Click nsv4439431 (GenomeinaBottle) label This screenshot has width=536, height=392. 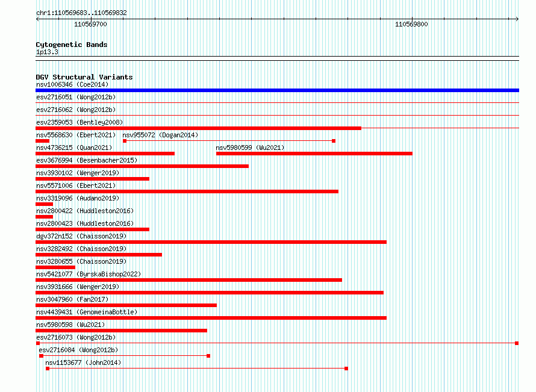click(87, 312)
